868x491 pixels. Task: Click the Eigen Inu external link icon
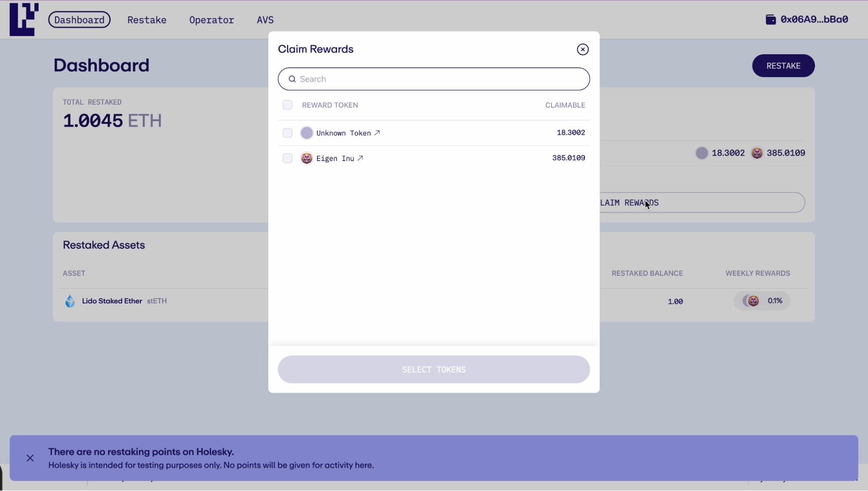click(361, 158)
